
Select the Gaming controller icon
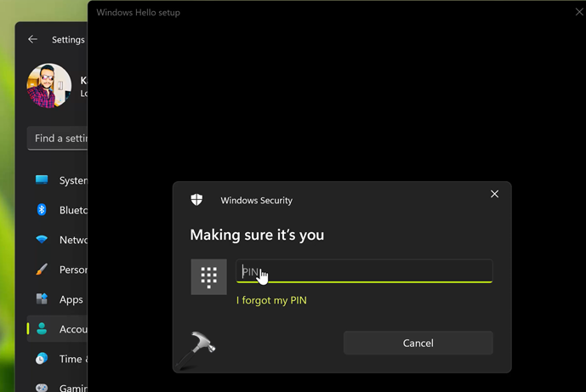(x=42, y=387)
